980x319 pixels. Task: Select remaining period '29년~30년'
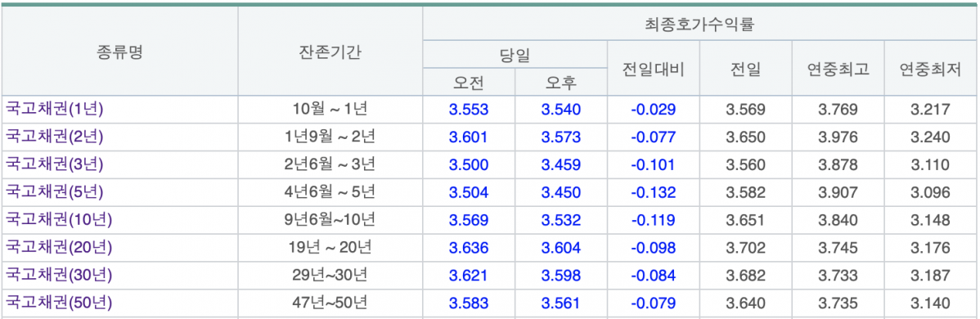pyautogui.click(x=330, y=275)
